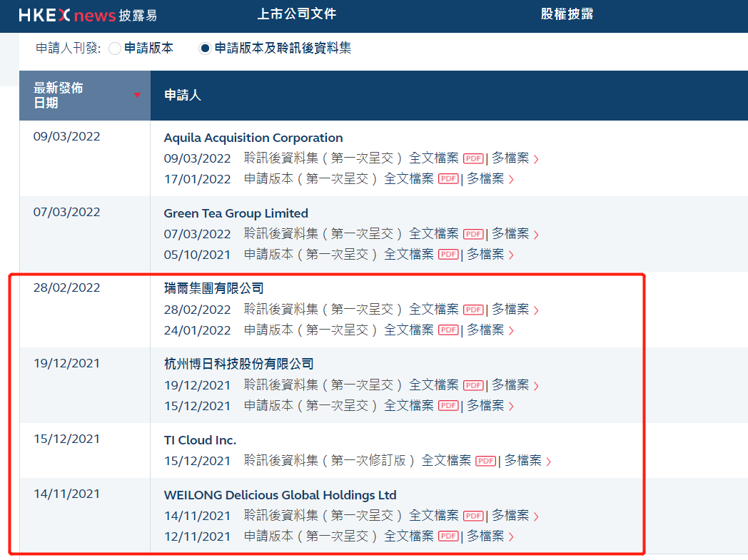Open PDF for Green Tea Group 聆訊後資料集
The height and width of the screenshot is (560, 748).
pyautogui.click(x=473, y=233)
